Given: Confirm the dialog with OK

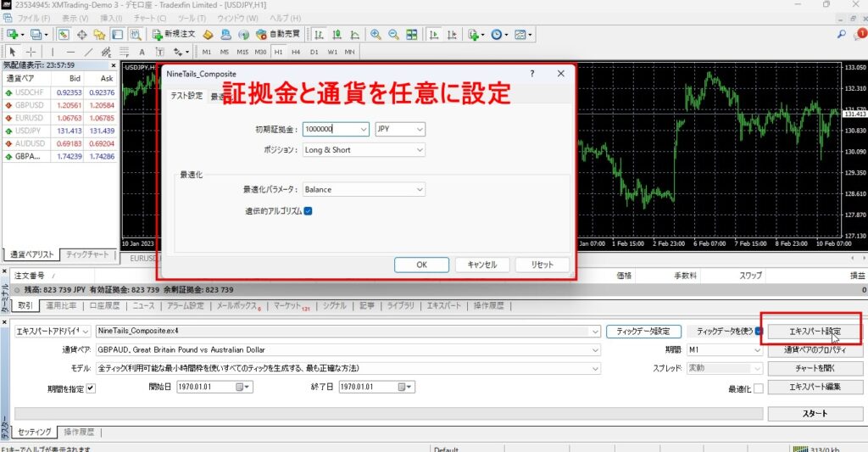Looking at the screenshot, I should [x=421, y=265].
